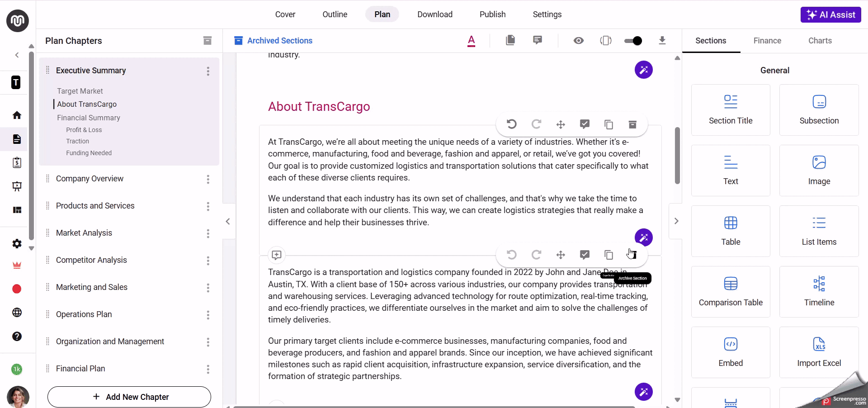This screenshot has height=408, width=868.
Task: Add a Comparison Table block
Action: pos(731,292)
